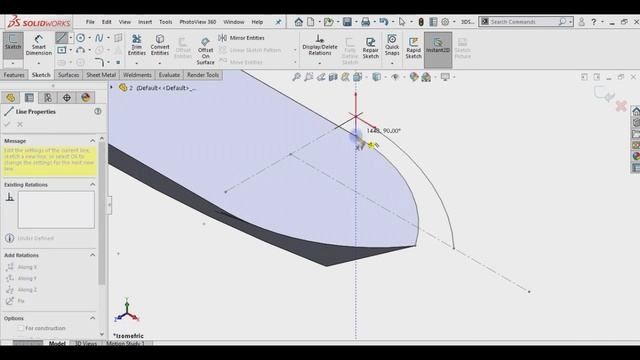Select the Circle sketch tool

(x=80, y=38)
